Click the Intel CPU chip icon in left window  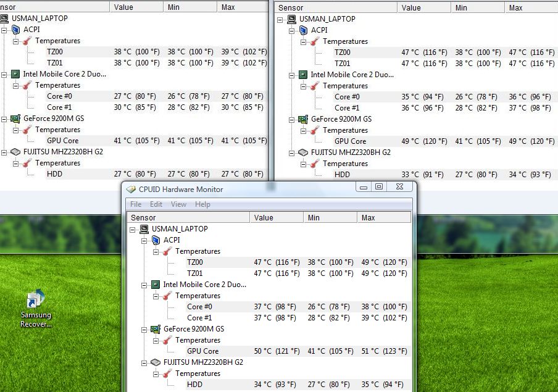pos(15,74)
